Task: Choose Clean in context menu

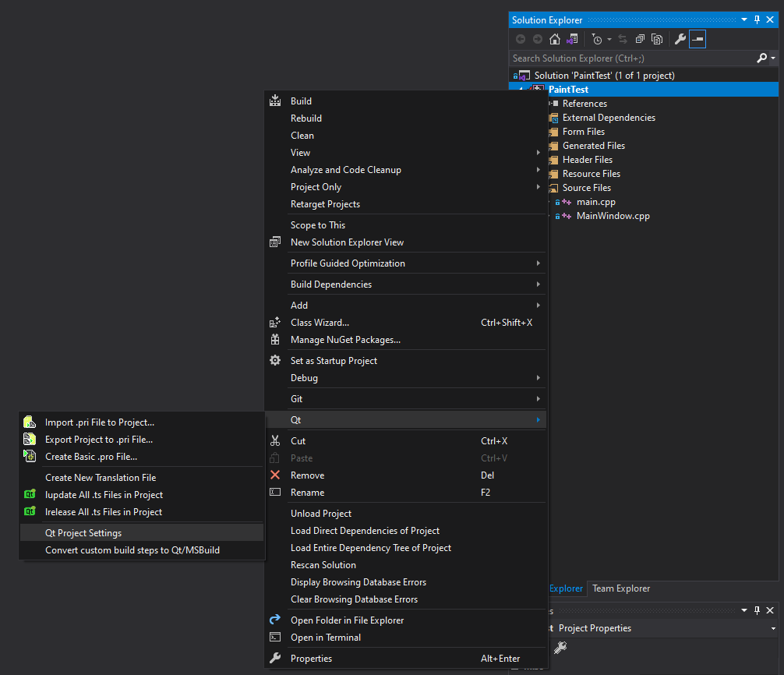Action: click(406, 136)
